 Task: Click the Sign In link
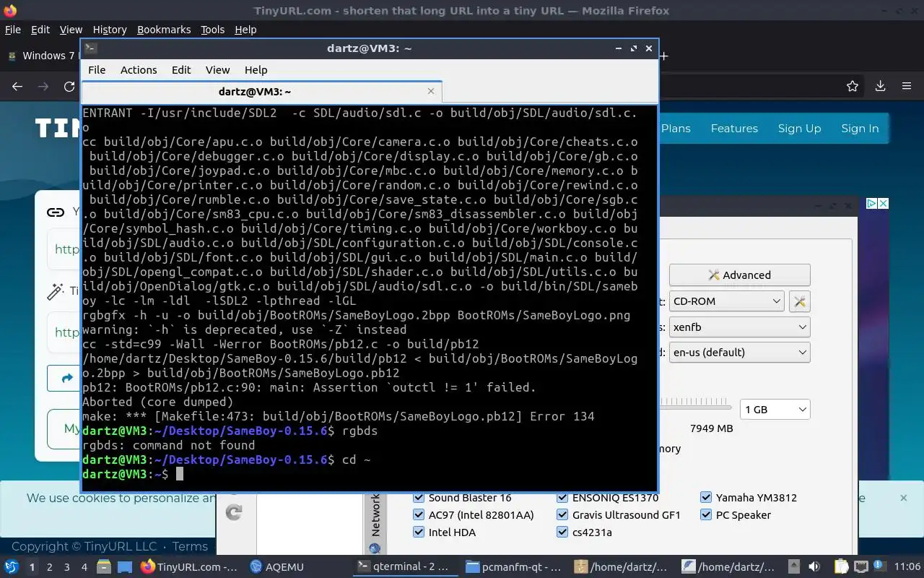pyautogui.click(x=860, y=129)
